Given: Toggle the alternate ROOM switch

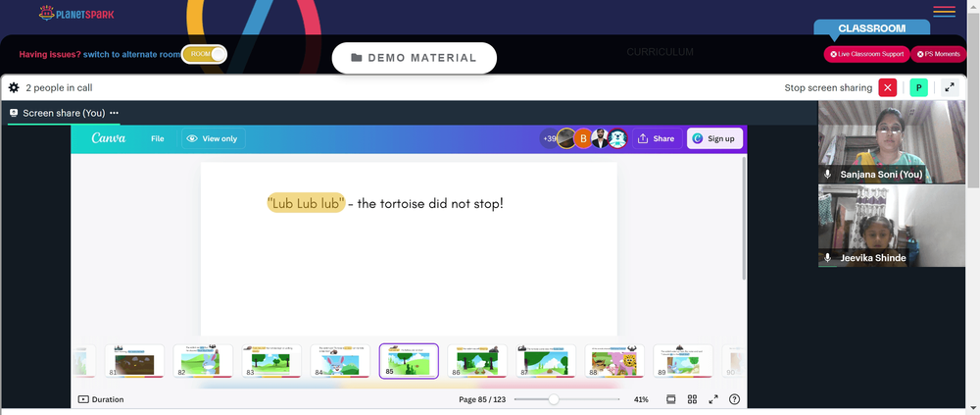Looking at the screenshot, I should click(204, 54).
